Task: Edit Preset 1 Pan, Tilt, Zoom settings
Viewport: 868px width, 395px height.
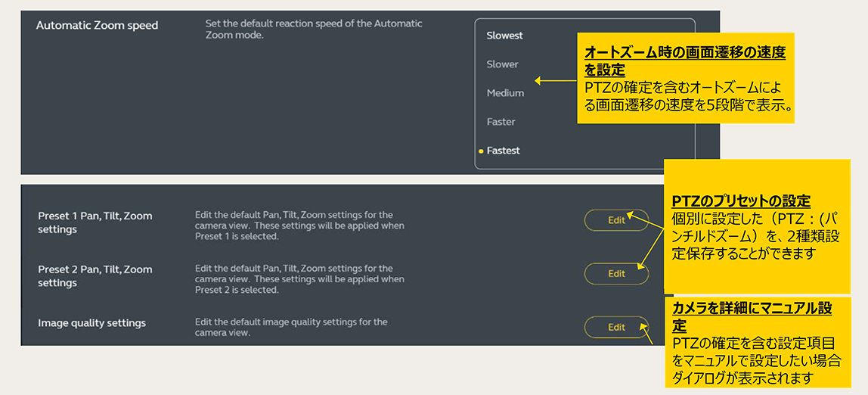Action: [616, 220]
